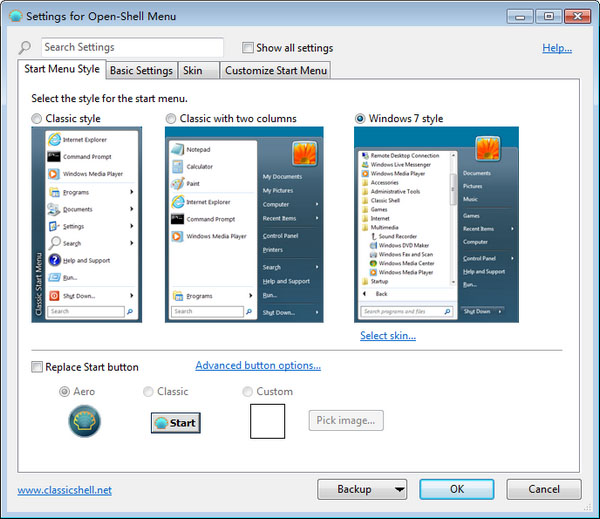Click the empty Custom button image box
Viewport: 600px width, 519px height.
(267, 421)
